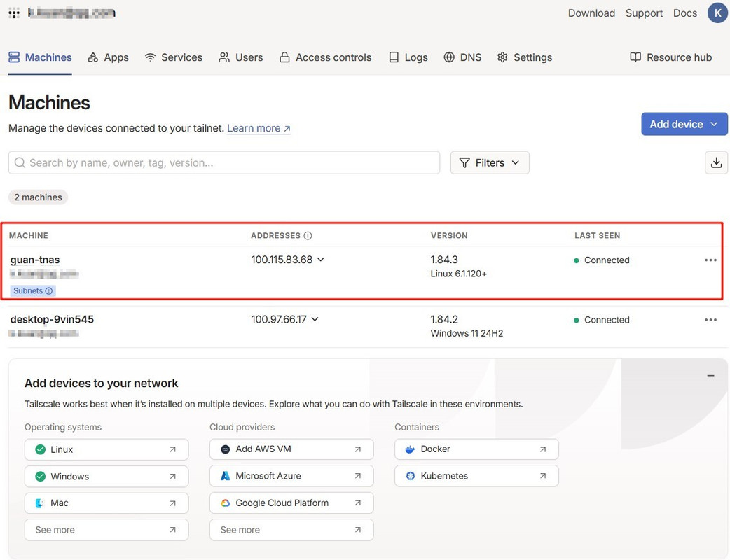Switch to the Apps tab
730x560 pixels.
tap(108, 57)
